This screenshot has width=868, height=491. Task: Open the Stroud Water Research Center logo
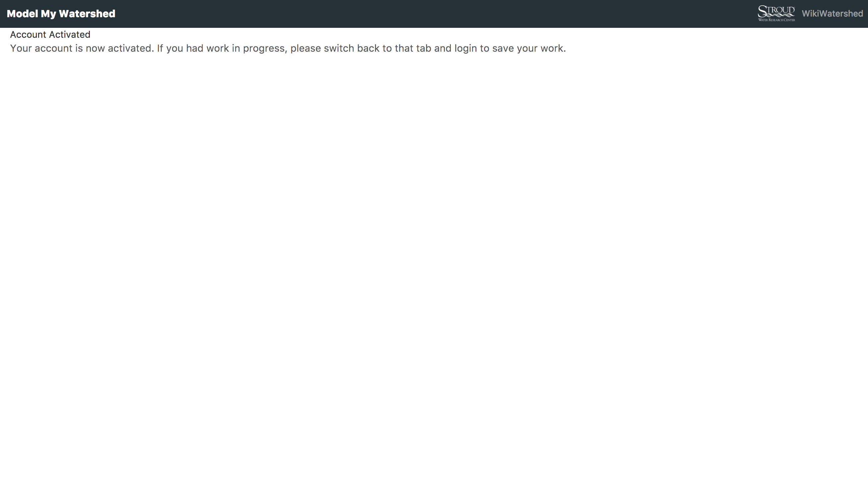click(776, 14)
